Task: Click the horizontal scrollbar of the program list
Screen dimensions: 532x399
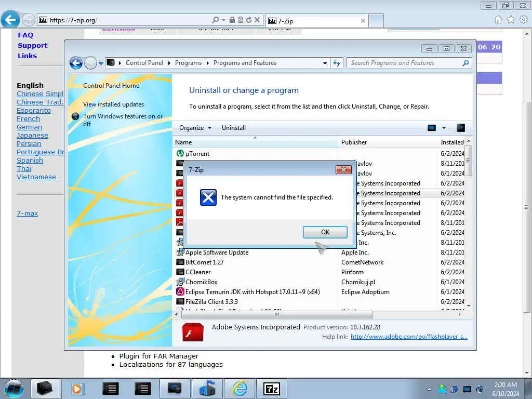Action: (x=277, y=314)
